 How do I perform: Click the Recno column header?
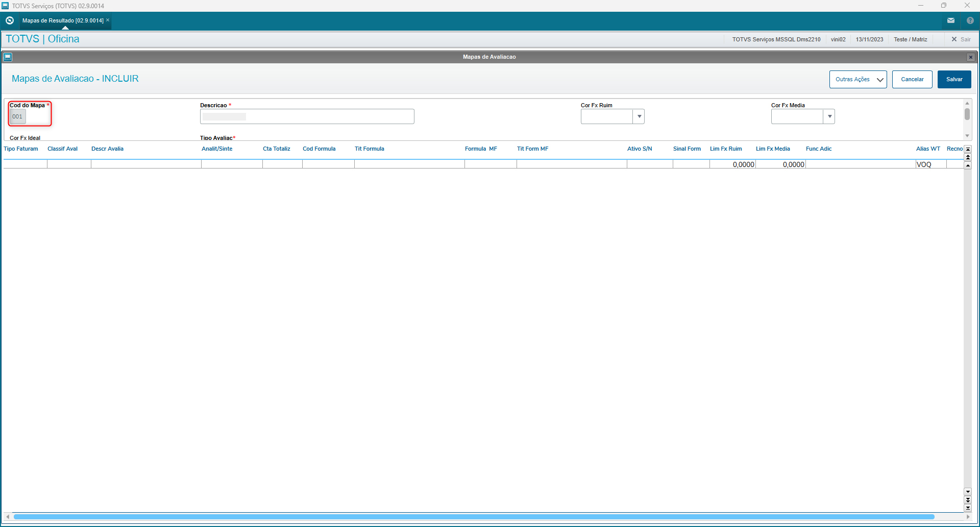[x=954, y=149]
